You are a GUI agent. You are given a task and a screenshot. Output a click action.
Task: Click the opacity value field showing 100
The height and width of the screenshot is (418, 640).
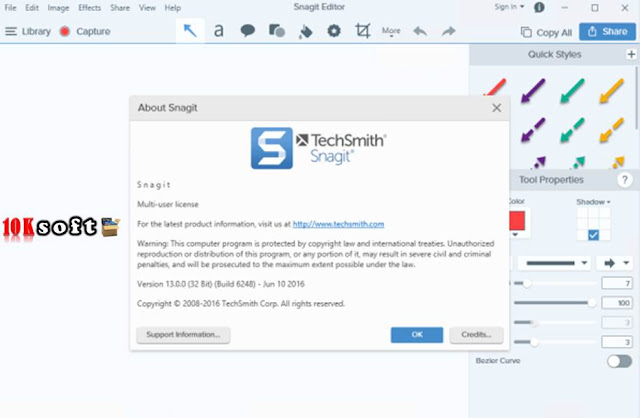point(617,302)
